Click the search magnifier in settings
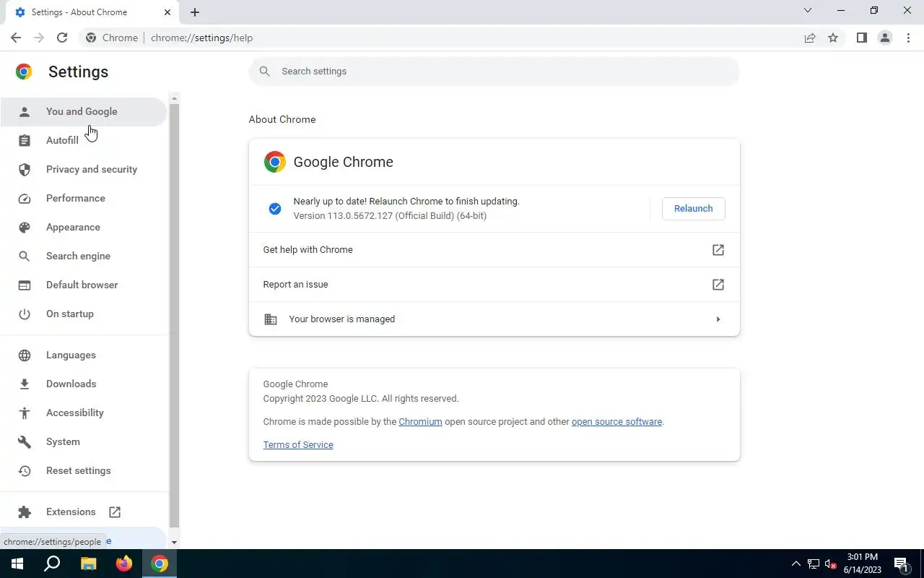 click(265, 71)
